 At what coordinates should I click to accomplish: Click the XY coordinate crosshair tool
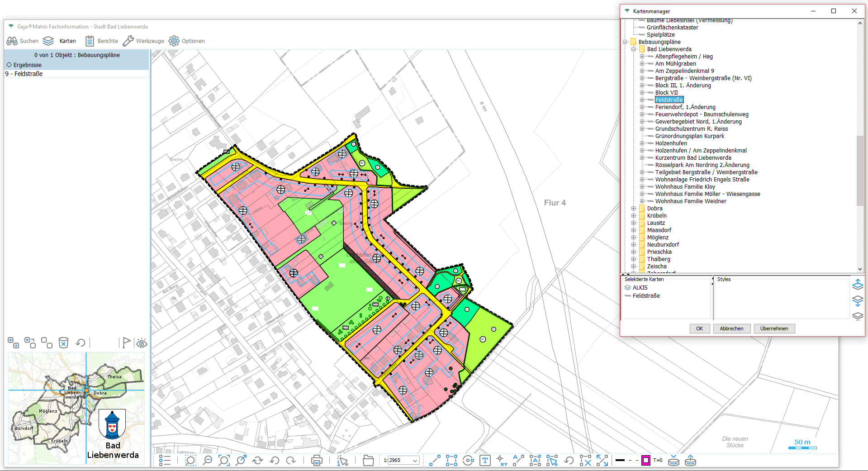pyautogui.click(x=502, y=461)
